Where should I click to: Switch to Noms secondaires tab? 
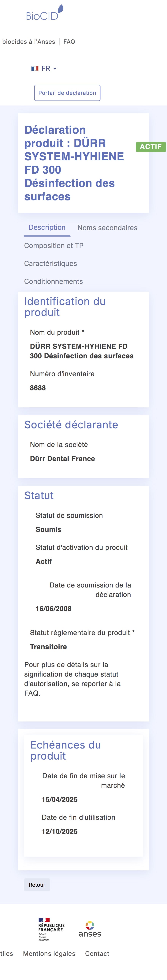coord(107,228)
